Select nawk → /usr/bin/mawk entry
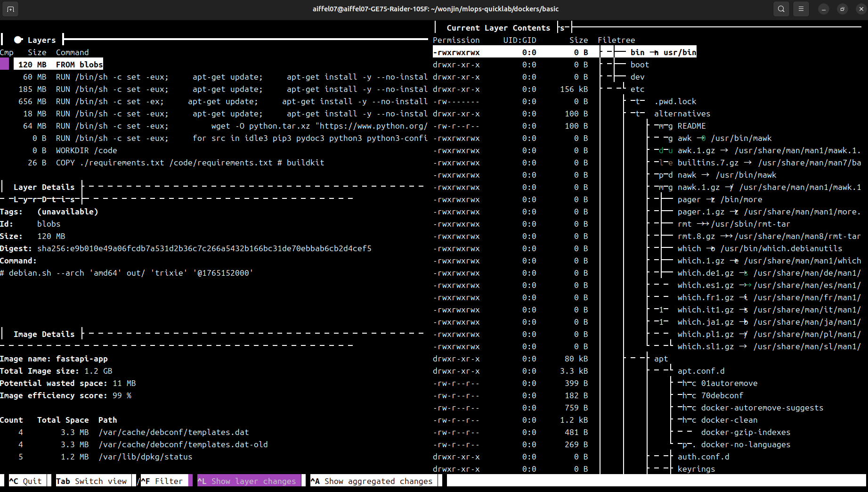The image size is (868, 492). click(727, 175)
